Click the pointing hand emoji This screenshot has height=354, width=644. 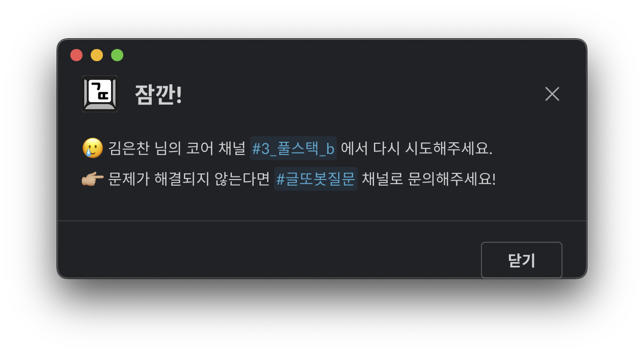click(92, 180)
